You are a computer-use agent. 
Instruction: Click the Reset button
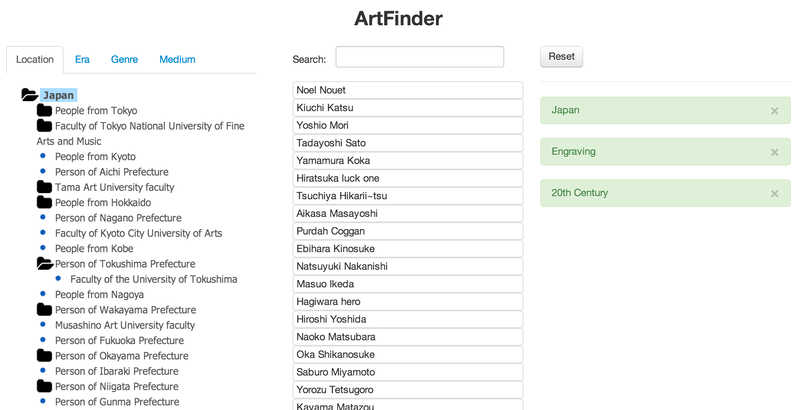point(561,57)
